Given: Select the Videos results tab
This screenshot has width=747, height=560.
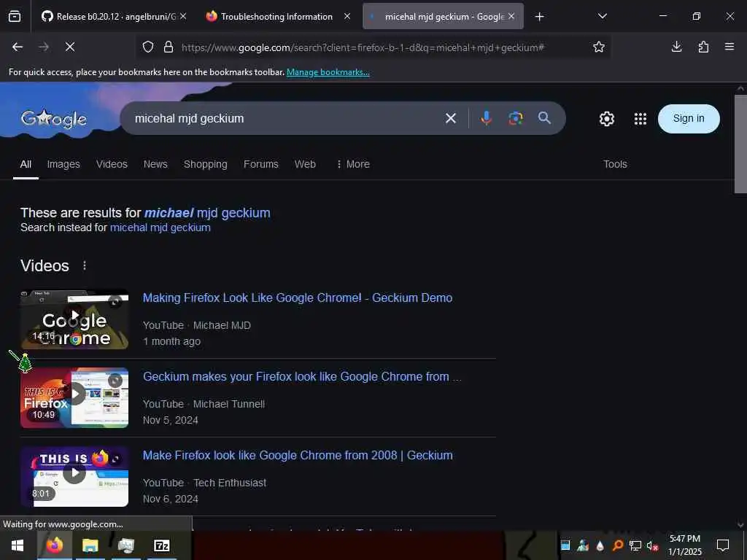Looking at the screenshot, I should coord(112,164).
